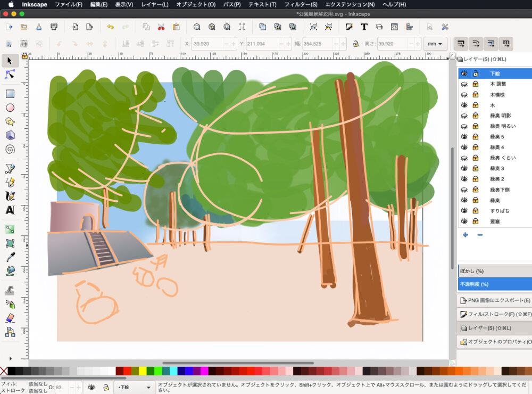The width and height of the screenshot is (532, 394).
Task: Select the Rectangle tool
Action: point(10,94)
